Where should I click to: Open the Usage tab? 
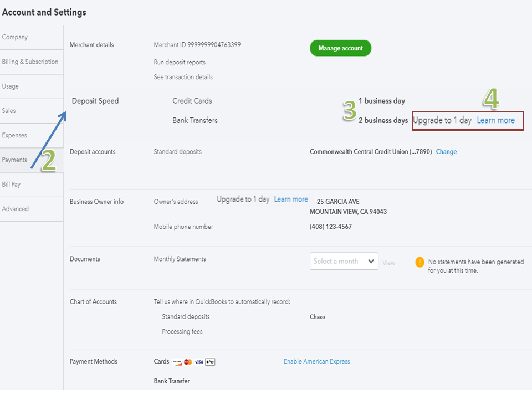pyautogui.click(x=11, y=86)
